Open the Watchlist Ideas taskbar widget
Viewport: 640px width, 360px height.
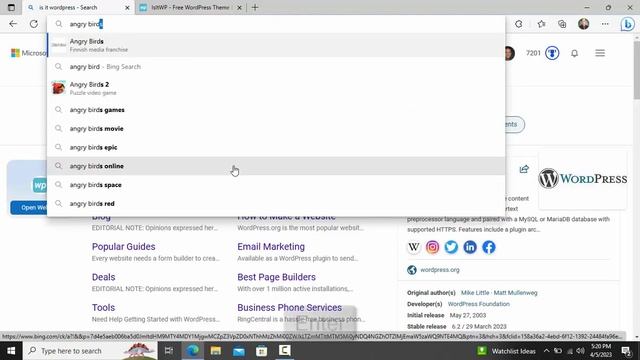click(x=506, y=351)
